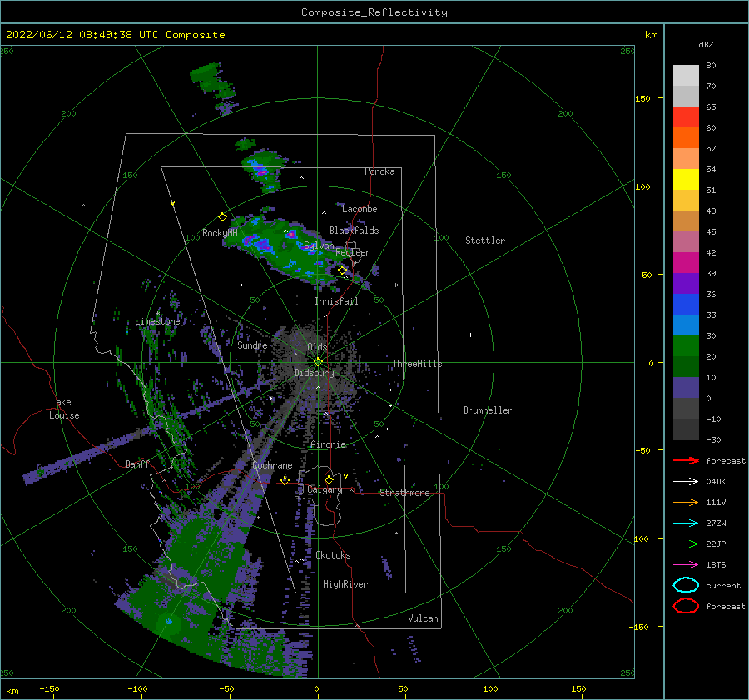
Task: Click the Lake Louise label
Action: [64, 409]
